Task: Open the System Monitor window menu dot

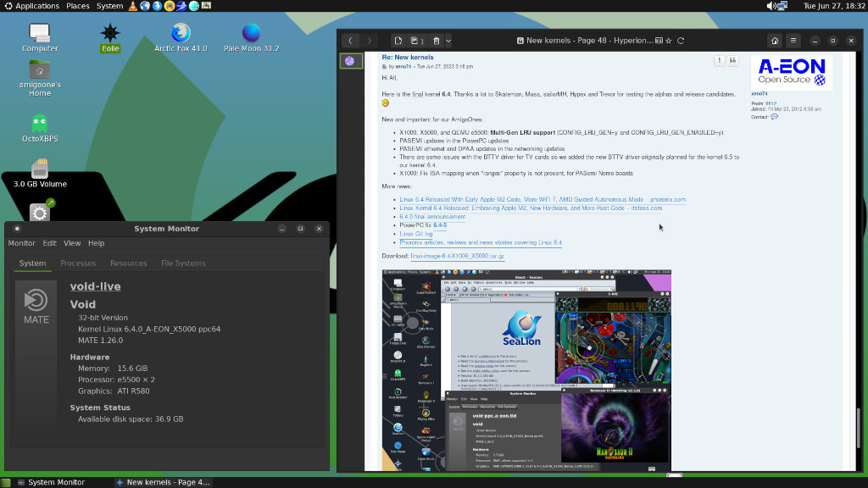Action: pos(17,229)
